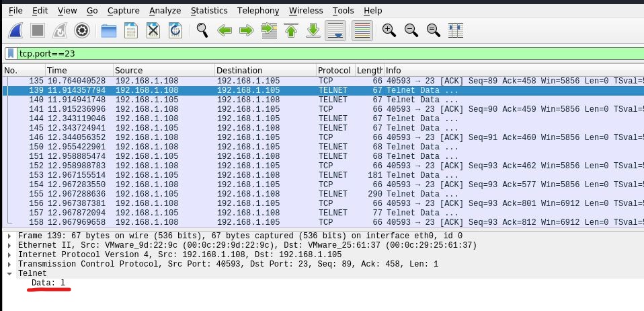Sort packets by Protocol column header

tap(335, 70)
